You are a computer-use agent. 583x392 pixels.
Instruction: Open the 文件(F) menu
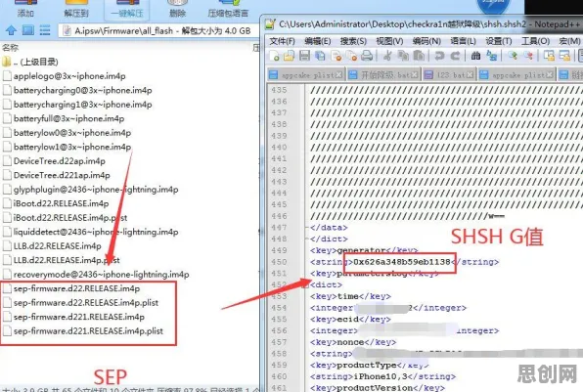pyautogui.click(x=282, y=41)
